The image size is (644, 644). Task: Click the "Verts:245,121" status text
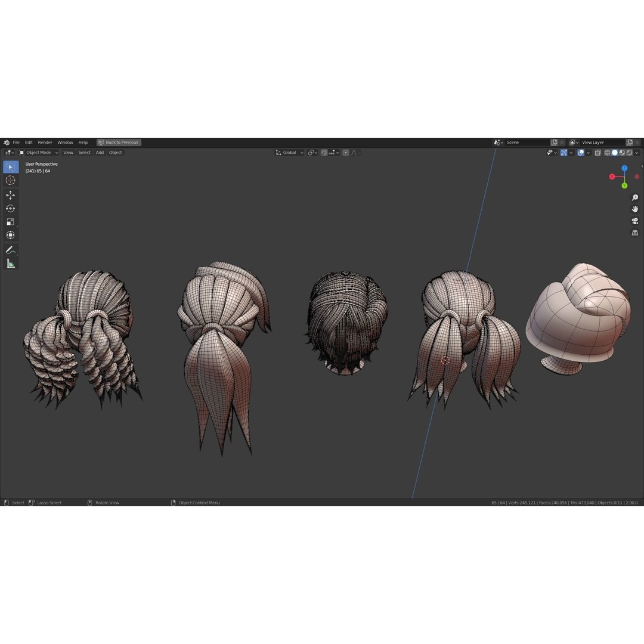pyautogui.click(x=522, y=503)
